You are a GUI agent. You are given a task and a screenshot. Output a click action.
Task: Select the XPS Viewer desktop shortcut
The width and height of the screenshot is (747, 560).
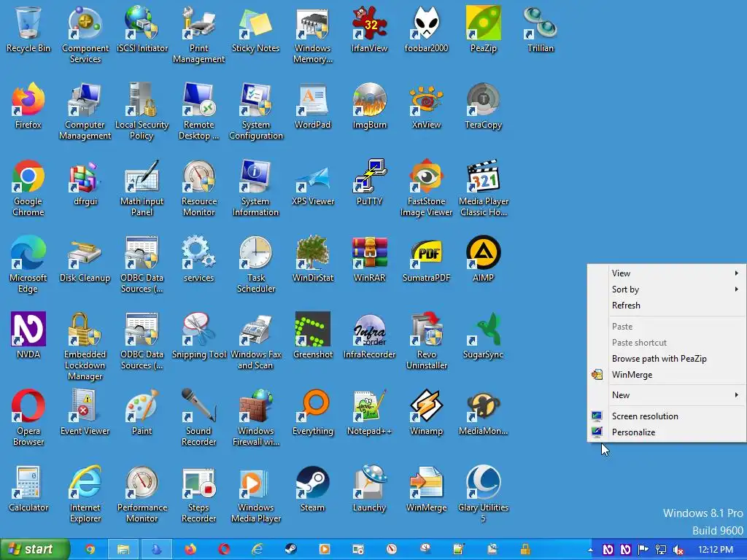click(312, 183)
